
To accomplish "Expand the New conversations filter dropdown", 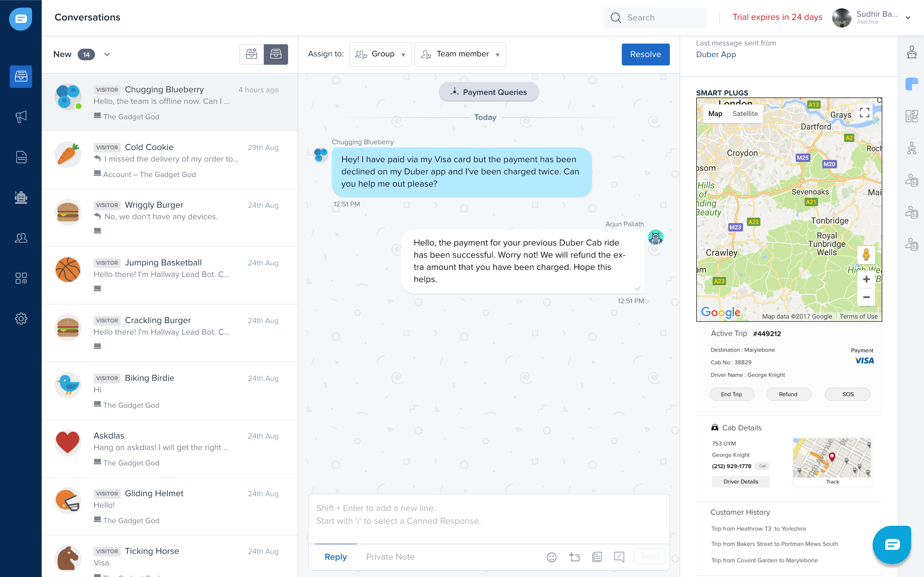I will (x=107, y=55).
